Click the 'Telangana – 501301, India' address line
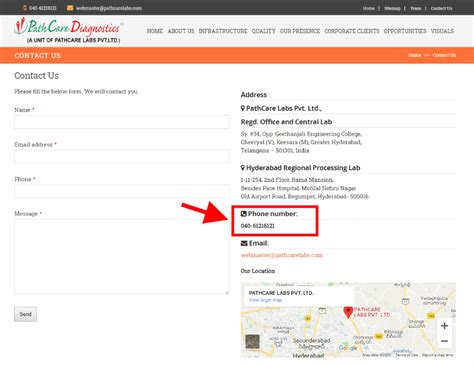Viewport: 474px width, 366px height. click(275, 151)
